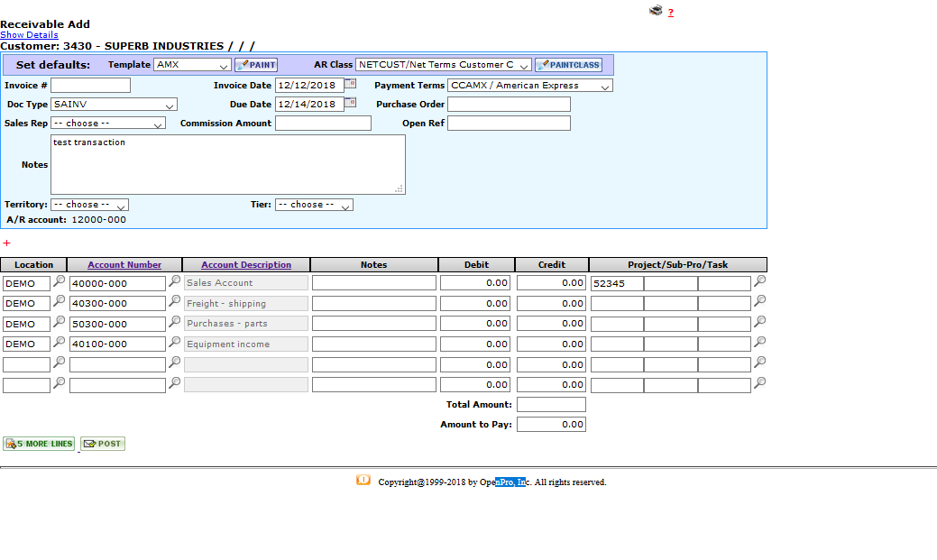
Task: Open the Invoice Date calendar picker
Action: (x=351, y=84)
